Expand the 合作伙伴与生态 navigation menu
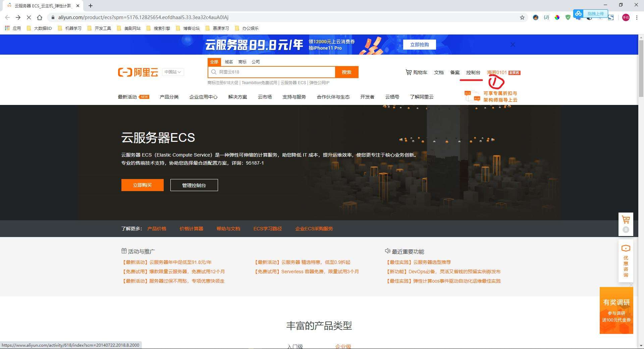The width and height of the screenshot is (644, 349). 333,97
